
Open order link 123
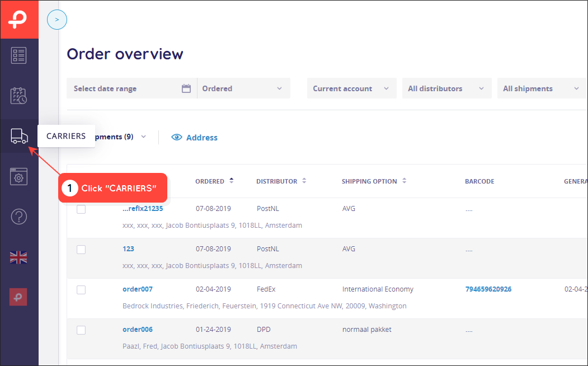coord(128,248)
